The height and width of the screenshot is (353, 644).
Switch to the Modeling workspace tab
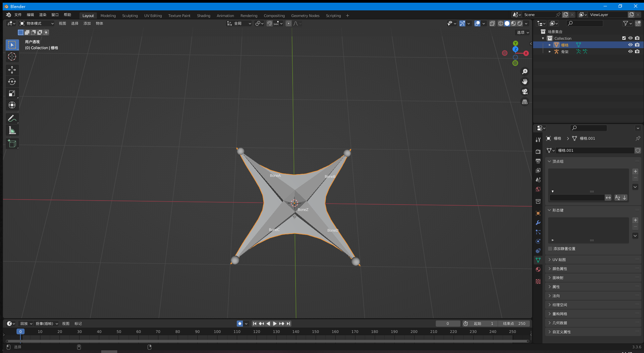pyautogui.click(x=108, y=16)
